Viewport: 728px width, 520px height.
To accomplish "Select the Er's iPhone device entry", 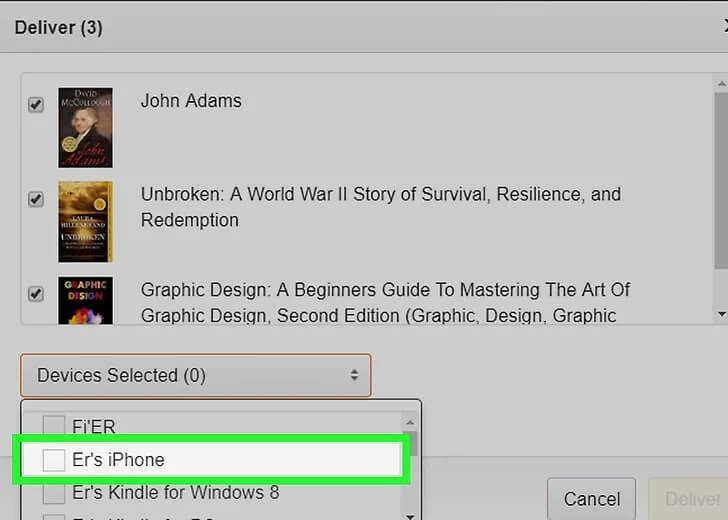I will [118, 460].
